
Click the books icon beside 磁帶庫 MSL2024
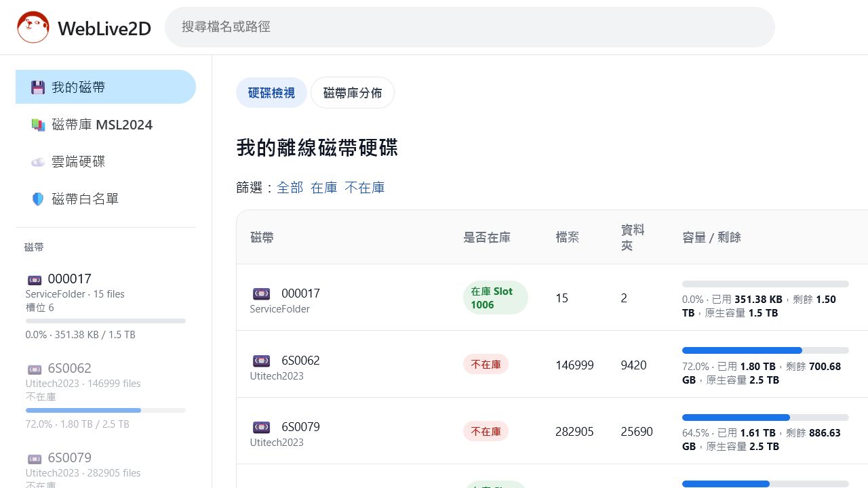[38, 125]
